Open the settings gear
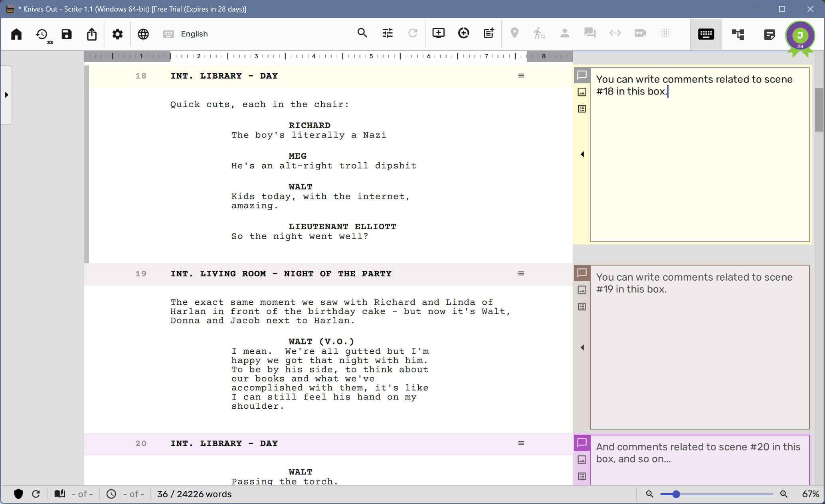 pyautogui.click(x=117, y=34)
